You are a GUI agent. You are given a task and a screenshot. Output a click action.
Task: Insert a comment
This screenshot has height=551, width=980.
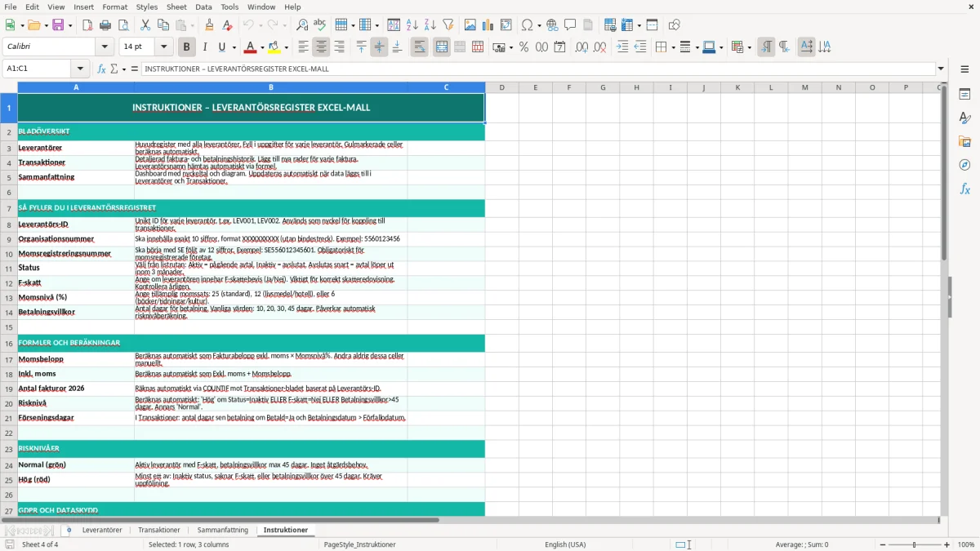coord(570,25)
